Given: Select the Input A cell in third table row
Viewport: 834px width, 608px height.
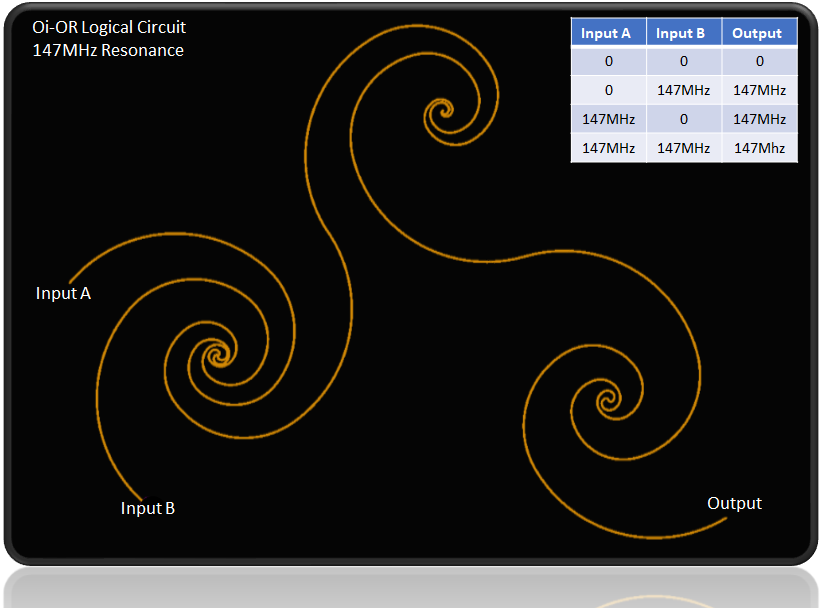Looking at the screenshot, I should (607, 119).
